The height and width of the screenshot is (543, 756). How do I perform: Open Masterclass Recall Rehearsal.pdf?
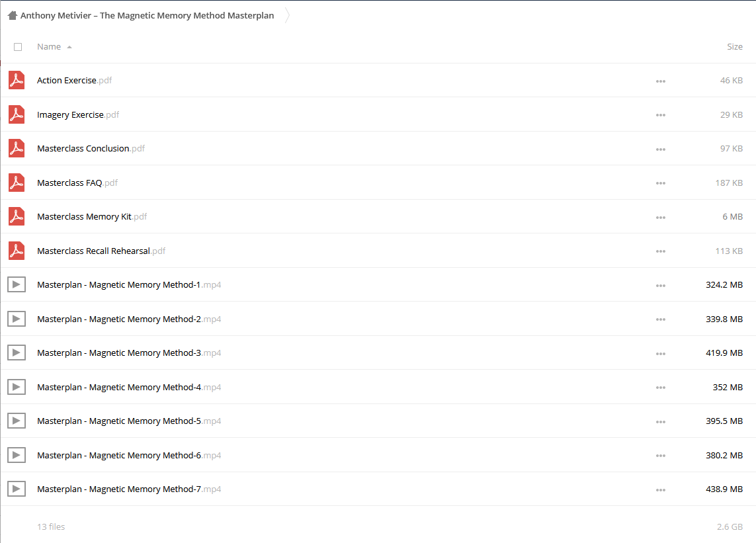point(101,251)
